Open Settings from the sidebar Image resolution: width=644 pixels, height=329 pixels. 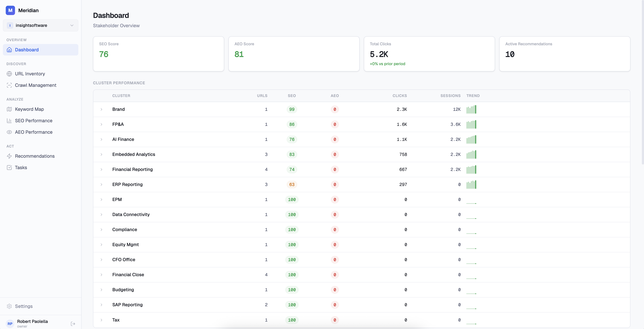[40, 306]
